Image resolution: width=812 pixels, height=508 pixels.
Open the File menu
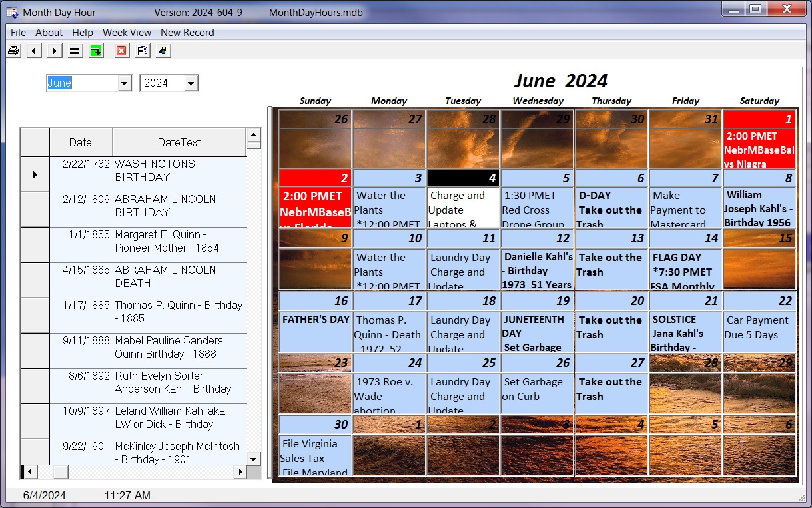(x=18, y=33)
